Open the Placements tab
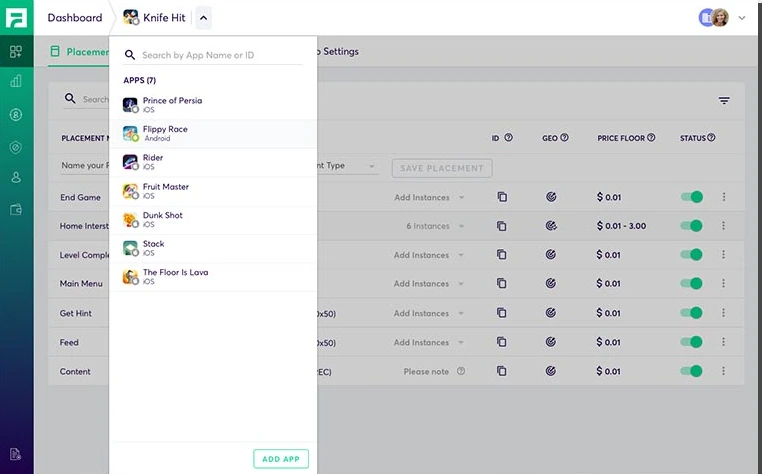This screenshot has width=762, height=474. tap(80, 52)
